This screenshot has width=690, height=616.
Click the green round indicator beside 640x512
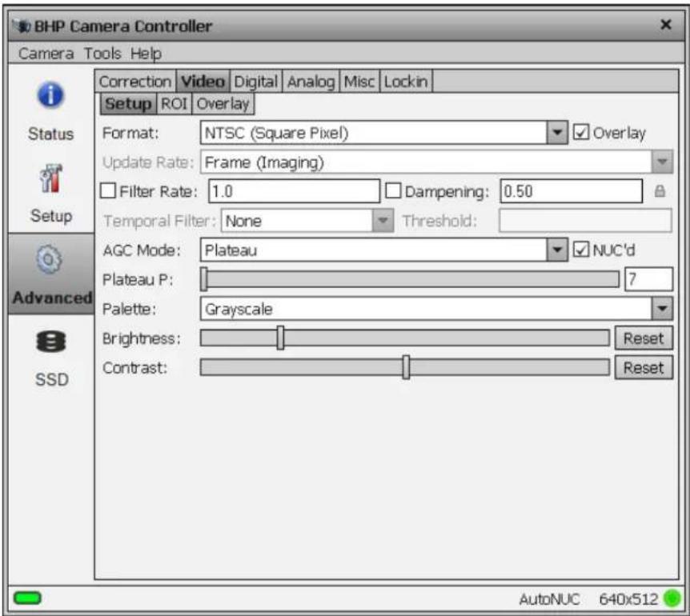pos(672,598)
